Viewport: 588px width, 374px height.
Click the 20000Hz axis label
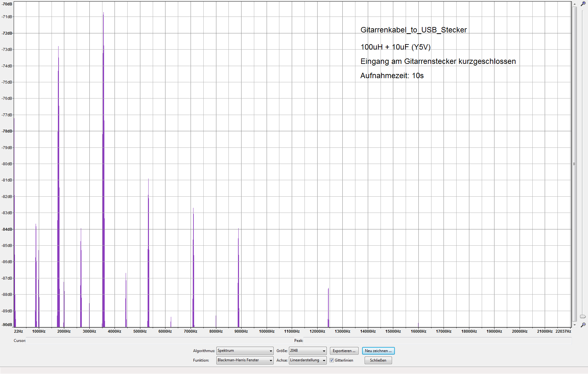click(520, 331)
